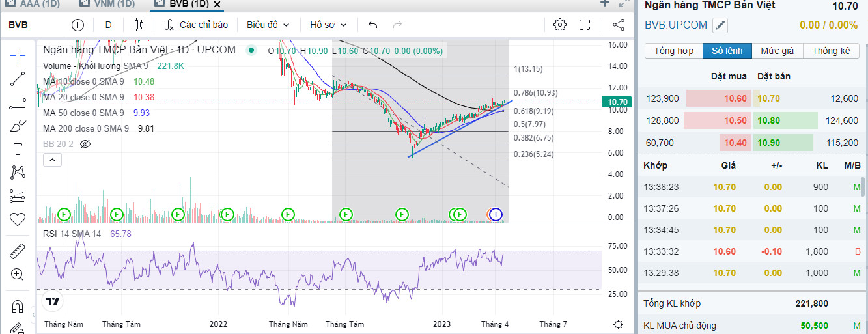
Task: Undo the last chart action
Action: tap(372, 25)
